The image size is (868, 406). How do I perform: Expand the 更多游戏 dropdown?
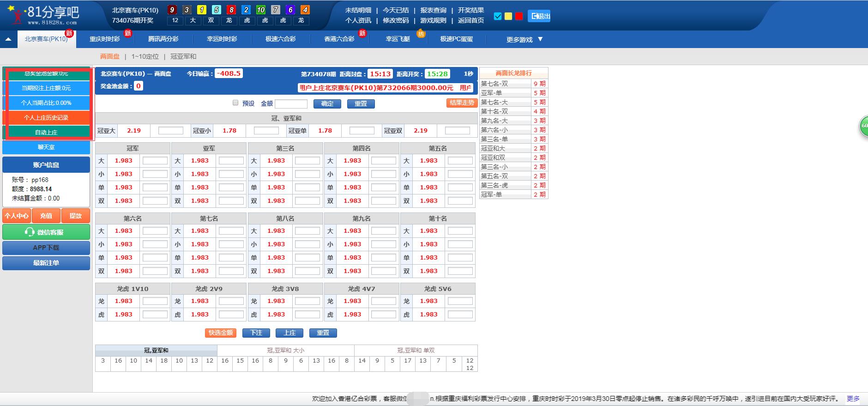[524, 40]
